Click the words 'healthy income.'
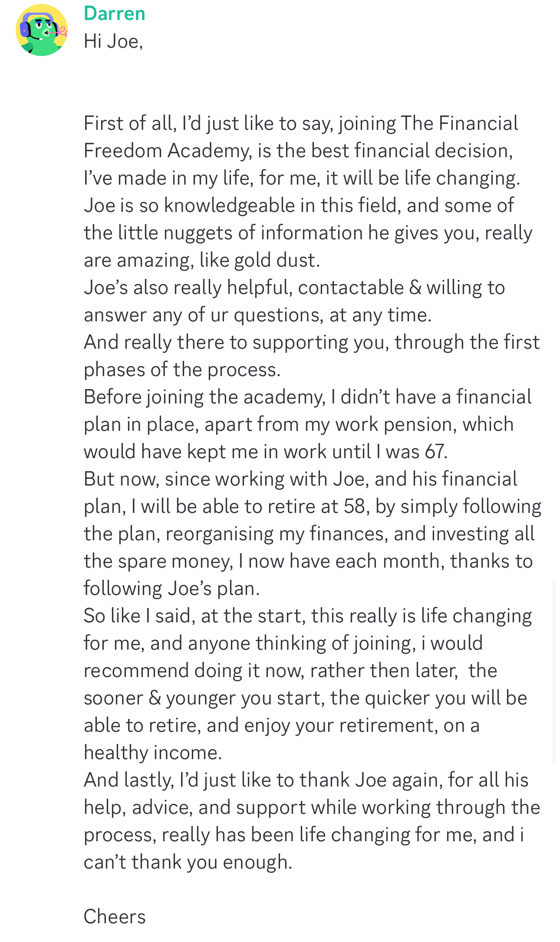Image resolution: width=560 pixels, height=942 pixels. pos(153,753)
